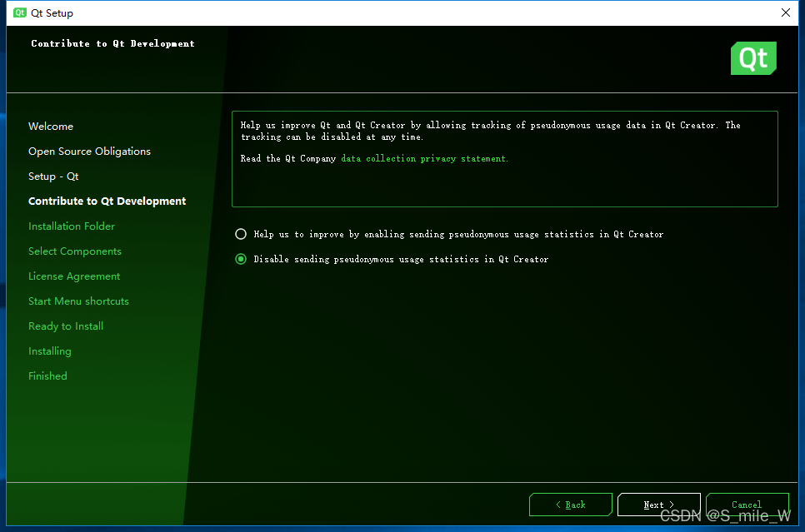Click the Qt icon in the title bar

pos(19,12)
